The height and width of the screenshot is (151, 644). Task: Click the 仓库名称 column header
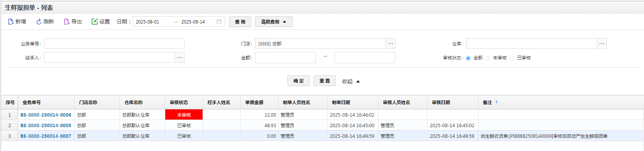(x=143, y=103)
